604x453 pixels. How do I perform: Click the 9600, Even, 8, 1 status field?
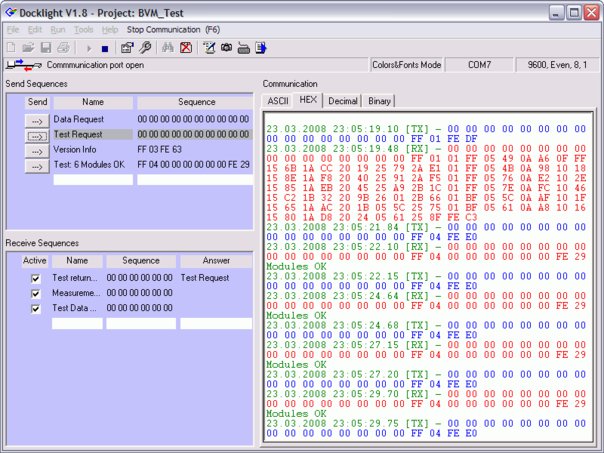[557, 65]
